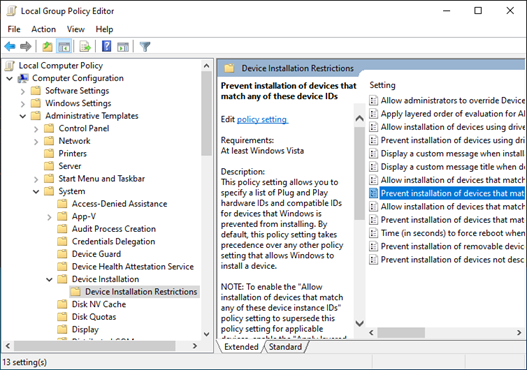Select Audit Process Creation in the tree
Screen dimensions: 527x370
coord(114,229)
